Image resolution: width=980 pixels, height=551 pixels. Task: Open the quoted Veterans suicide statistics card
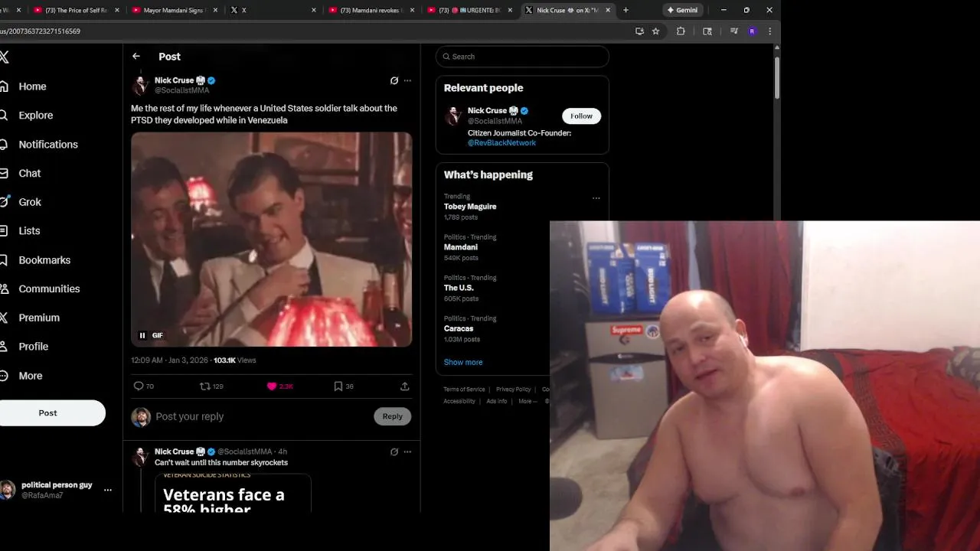233,494
